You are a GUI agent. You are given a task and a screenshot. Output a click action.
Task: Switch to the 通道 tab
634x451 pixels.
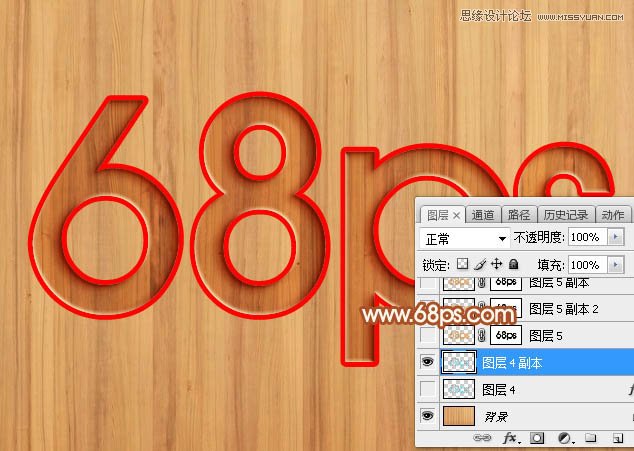pyautogui.click(x=483, y=215)
